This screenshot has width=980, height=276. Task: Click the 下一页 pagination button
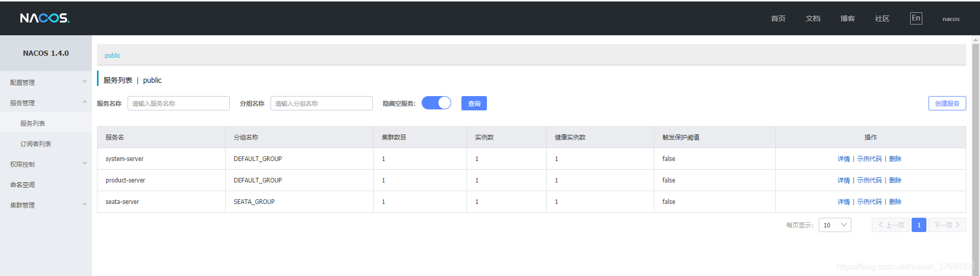pyautogui.click(x=947, y=225)
